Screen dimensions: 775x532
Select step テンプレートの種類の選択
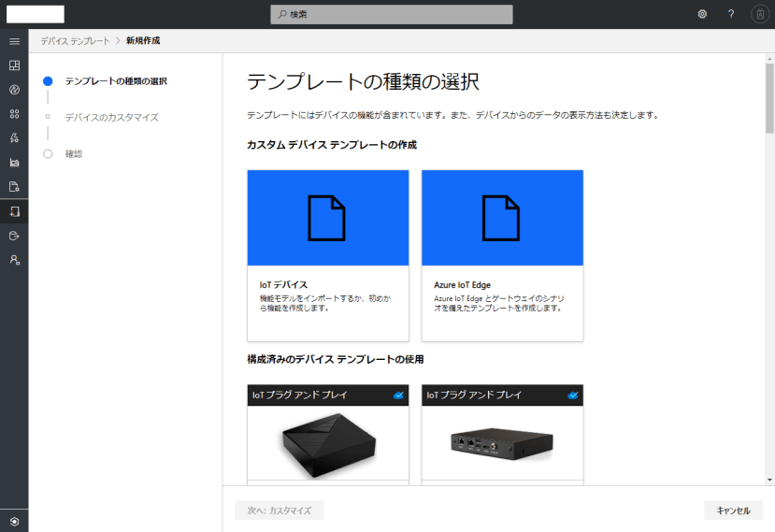click(116, 81)
